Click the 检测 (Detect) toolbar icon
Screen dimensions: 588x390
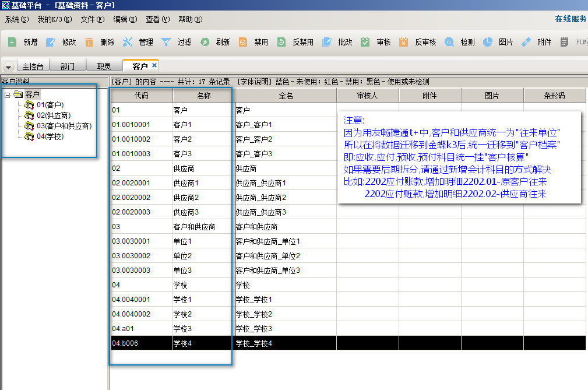click(x=449, y=42)
